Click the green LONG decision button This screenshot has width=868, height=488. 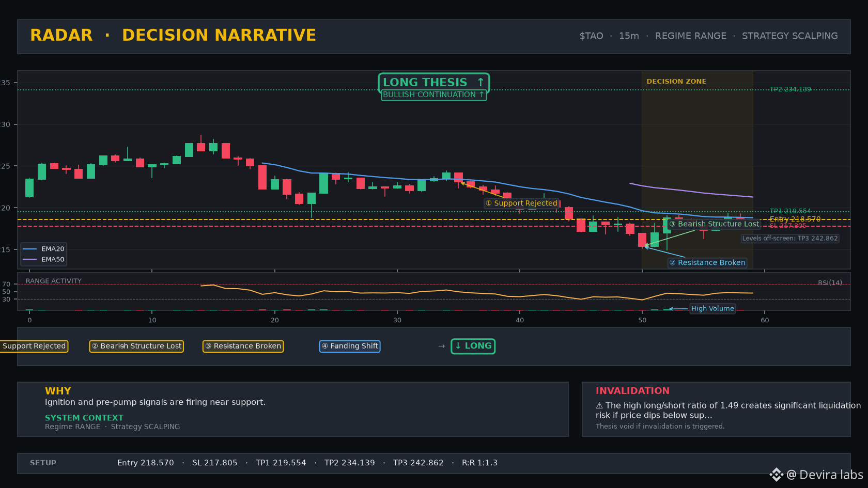(x=473, y=346)
